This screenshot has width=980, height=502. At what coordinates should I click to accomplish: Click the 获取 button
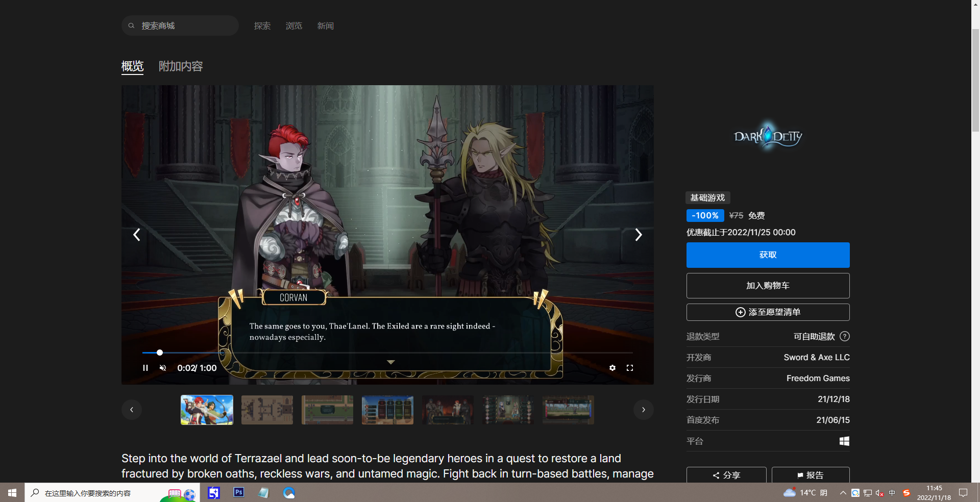[768, 255]
